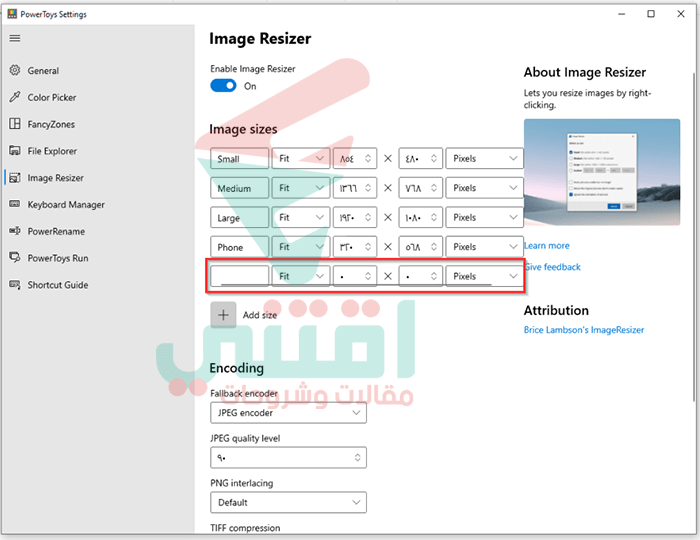Open the Give feedback link

tap(553, 267)
